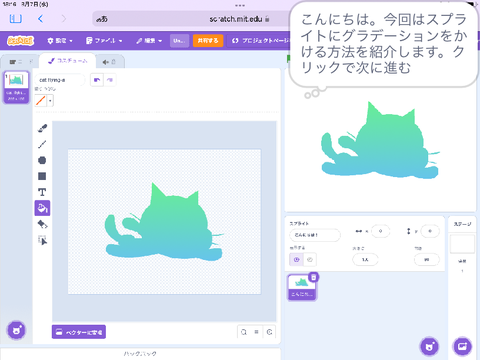Open Choose a Costume button
Image resolution: width=480 pixels, height=360 pixels.
(16, 331)
